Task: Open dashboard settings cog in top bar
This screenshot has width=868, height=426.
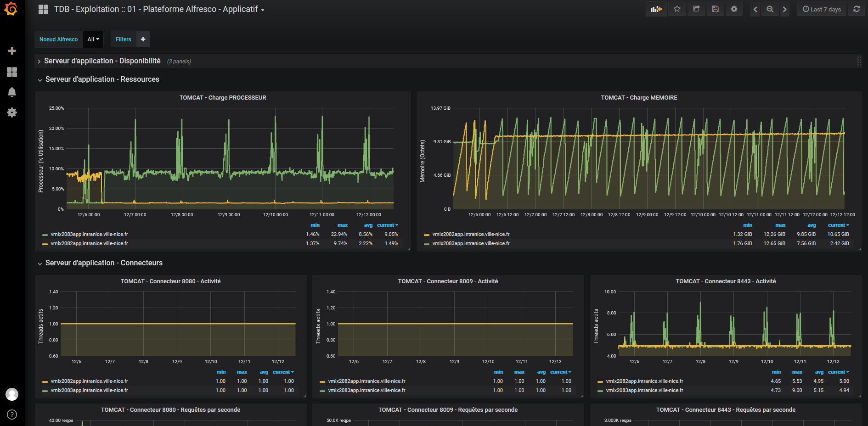Action: tap(734, 9)
